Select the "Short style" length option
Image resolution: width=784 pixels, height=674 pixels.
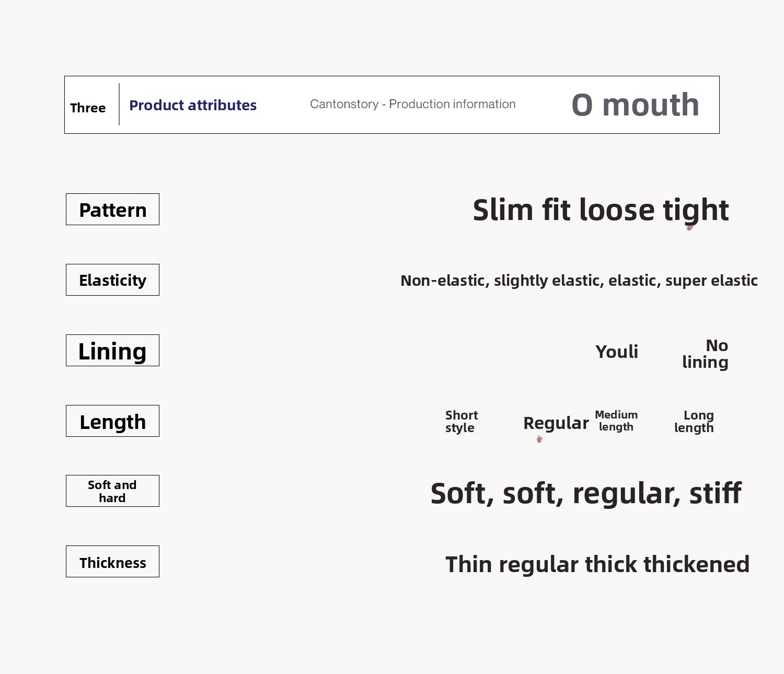[461, 422]
